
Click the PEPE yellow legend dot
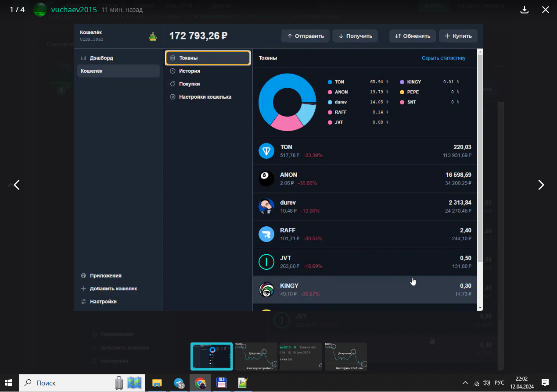[402, 92]
